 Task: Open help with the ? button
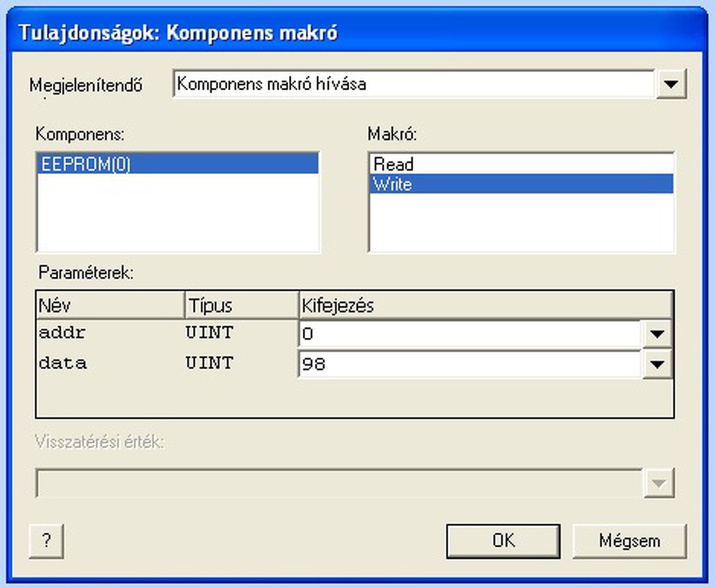point(47,540)
